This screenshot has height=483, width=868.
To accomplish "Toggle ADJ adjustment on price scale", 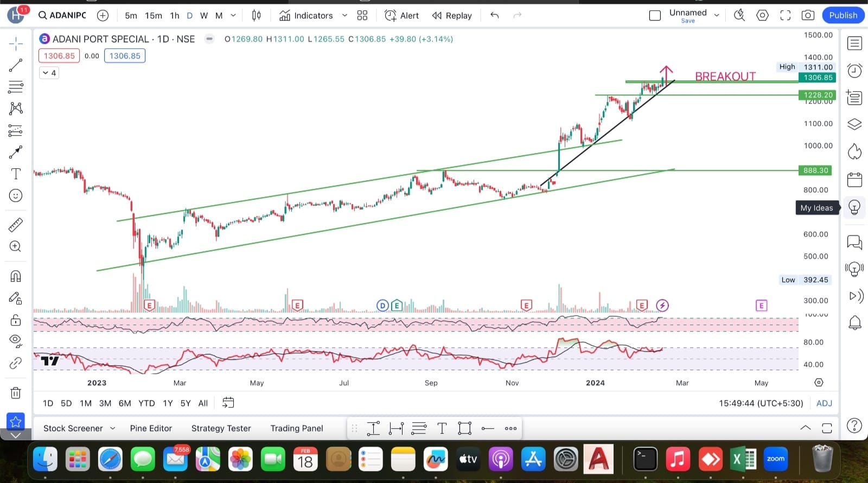I will click(x=824, y=403).
